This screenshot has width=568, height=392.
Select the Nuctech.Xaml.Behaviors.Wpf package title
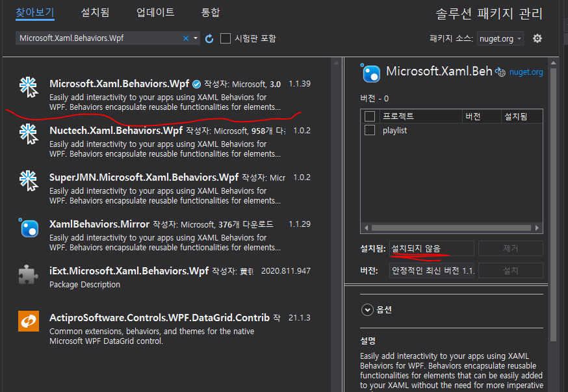point(116,131)
